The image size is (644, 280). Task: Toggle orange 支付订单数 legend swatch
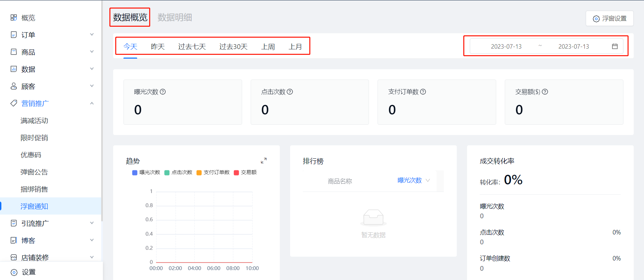(x=199, y=172)
